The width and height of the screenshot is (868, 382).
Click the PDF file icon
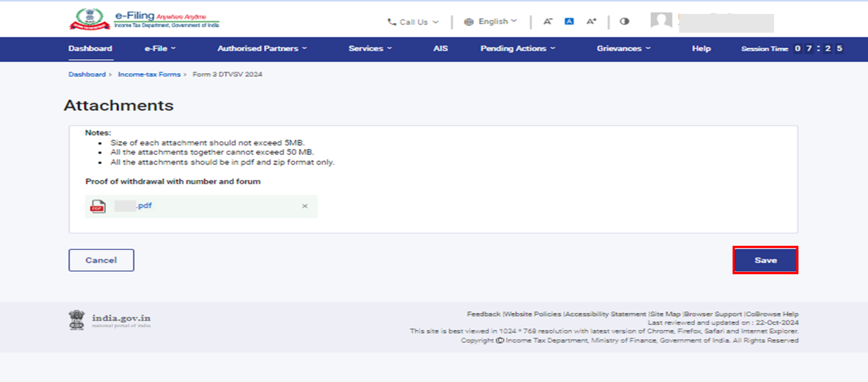97,206
